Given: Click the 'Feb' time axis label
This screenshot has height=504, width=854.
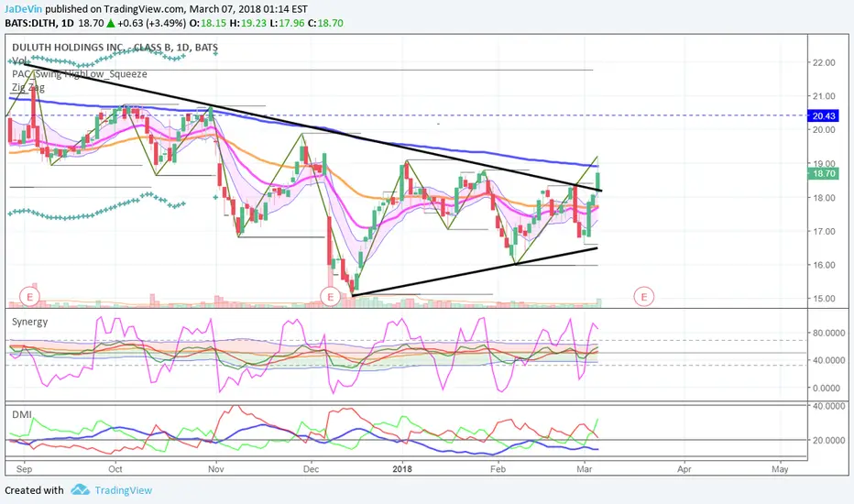Looking at the screenshot, I should (498, 469).
